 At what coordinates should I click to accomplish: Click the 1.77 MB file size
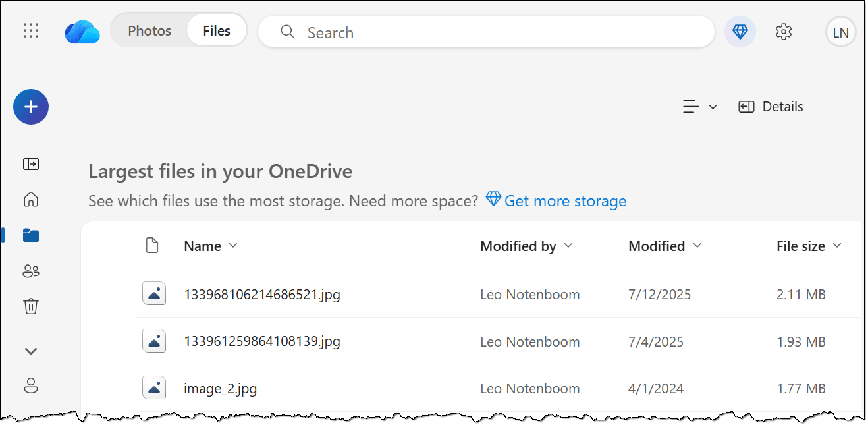tap(801, 389)
